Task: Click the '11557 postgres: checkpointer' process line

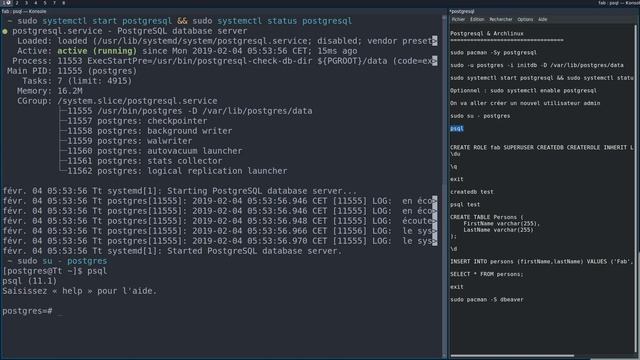Action: point(137,121)
